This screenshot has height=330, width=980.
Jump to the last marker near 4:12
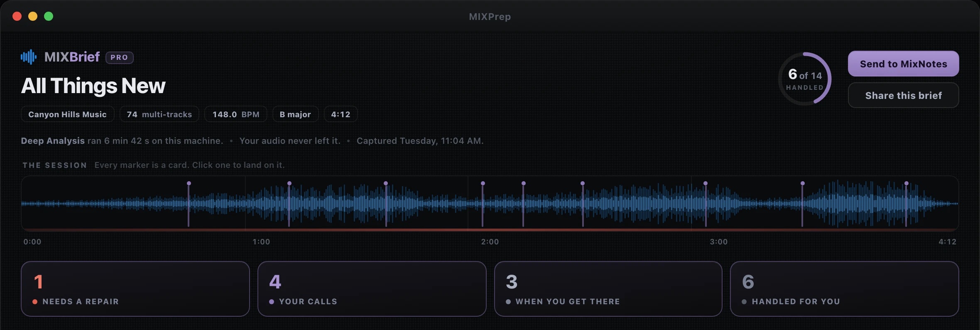pyautogui.click(x=906, y=204)
